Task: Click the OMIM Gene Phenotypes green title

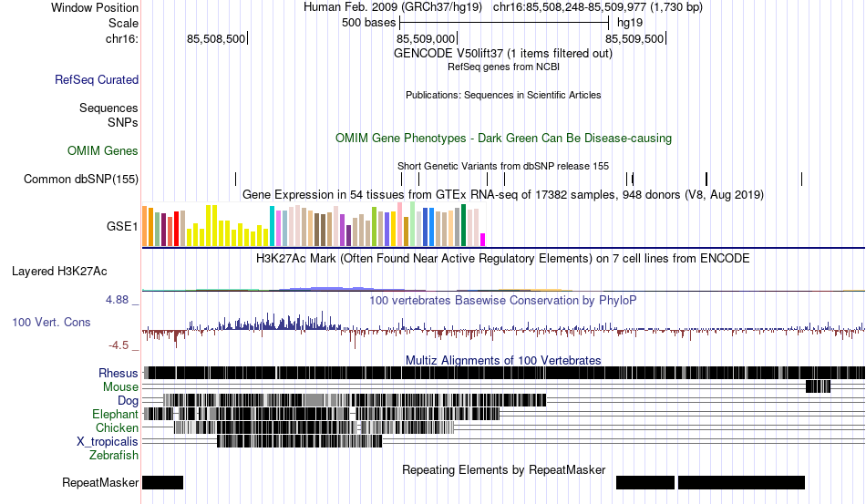Action: click(x=504, y=138)
